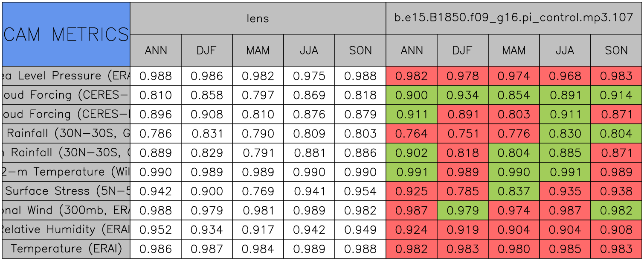Click the white cell showing 0.769

coord(258,191)
